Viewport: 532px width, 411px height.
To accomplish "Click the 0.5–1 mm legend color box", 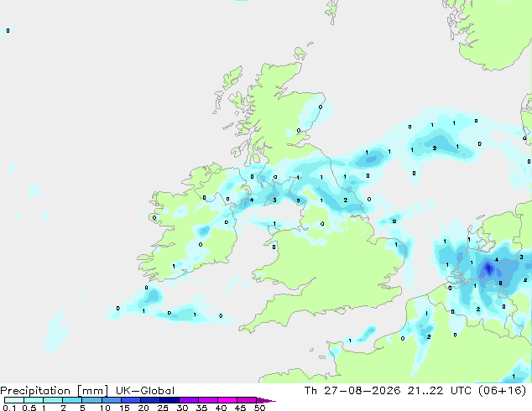I will click(34, 400).
